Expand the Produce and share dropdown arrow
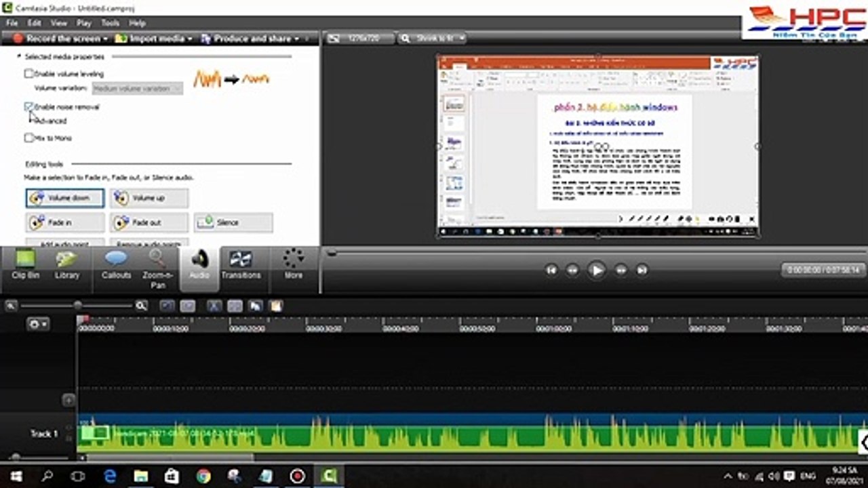Viewport: 868px width, 488px height. tap(296, 39)
